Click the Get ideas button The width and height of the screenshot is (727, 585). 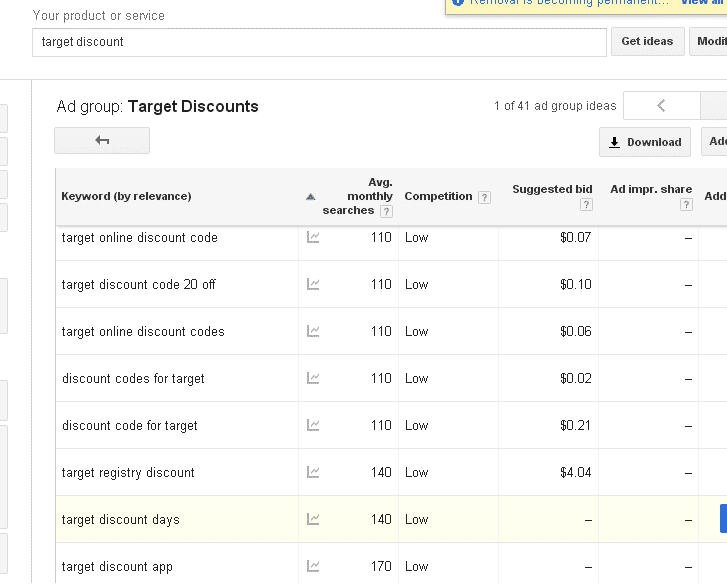pos(647,41)
